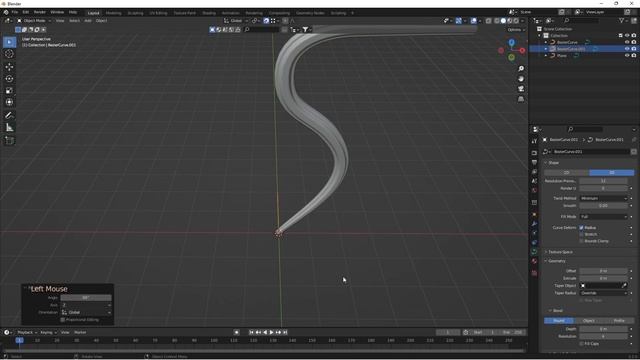Open the Modifiers wrench properties tab

(x=534, y=224)
